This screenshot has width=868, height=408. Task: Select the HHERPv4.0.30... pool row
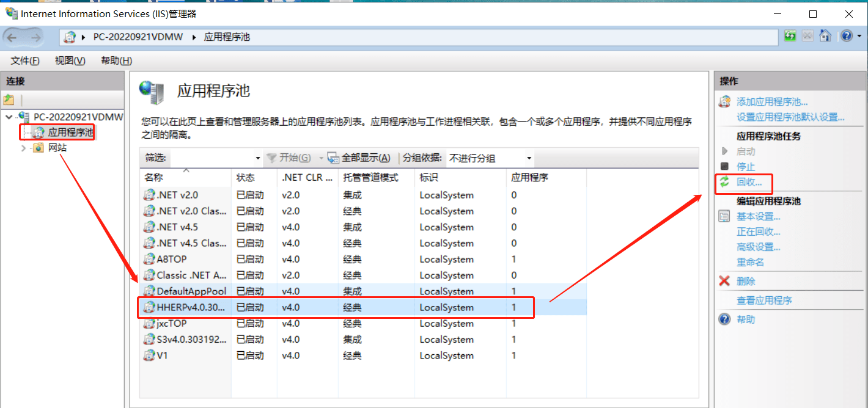[x=363, y=307]
